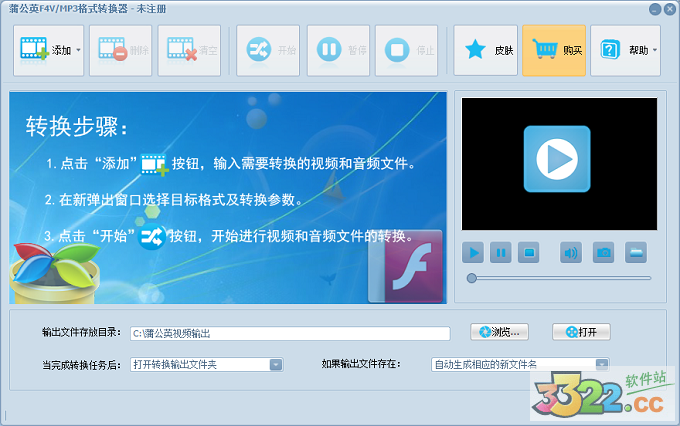Click the 开始 icon in step 3 text
Image resolution: width=680 pixels, height=426 pixels.
click(152, 236)
